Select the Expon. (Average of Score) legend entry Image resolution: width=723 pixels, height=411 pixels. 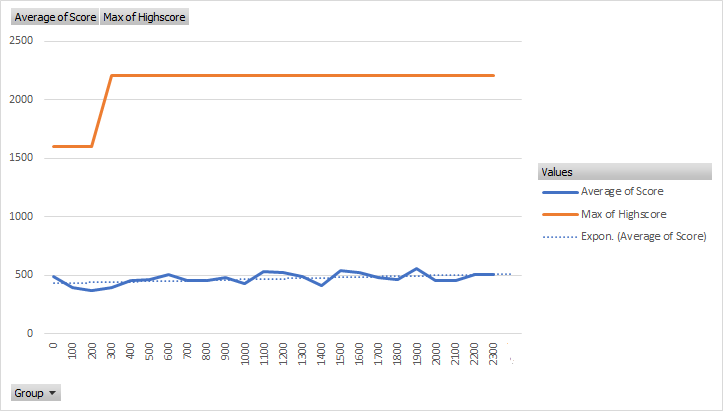(x=643, y=236)
